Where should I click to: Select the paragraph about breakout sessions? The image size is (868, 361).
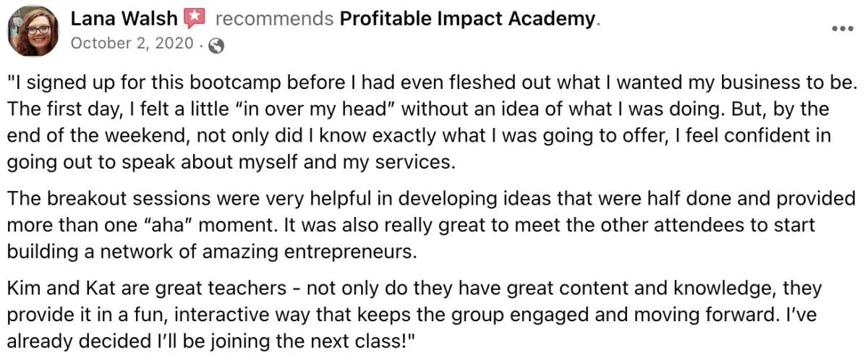(x=431, y=224)
